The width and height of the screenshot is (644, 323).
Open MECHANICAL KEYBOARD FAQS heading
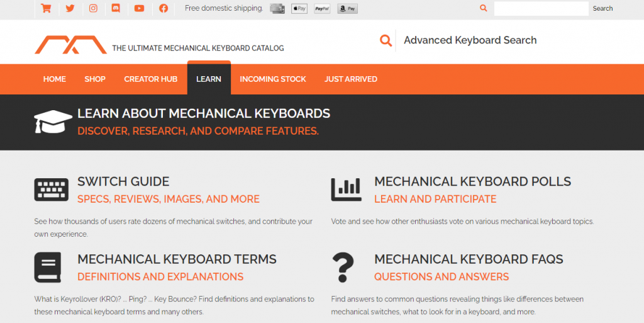pyautogui.click(x=469, y=259)
